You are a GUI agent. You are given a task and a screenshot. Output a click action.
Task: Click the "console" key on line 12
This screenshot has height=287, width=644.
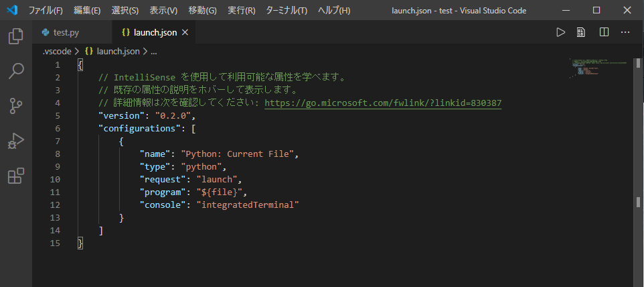(x=163, y=205)
